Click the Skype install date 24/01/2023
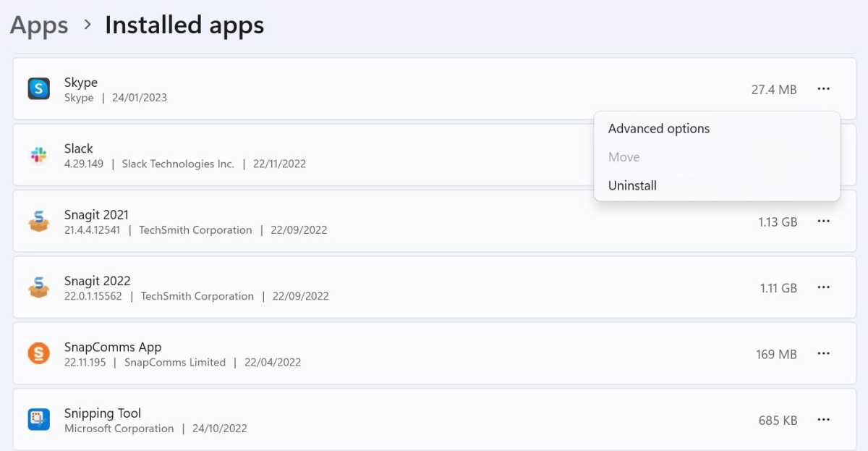868x451 pixels. [140, 98]
